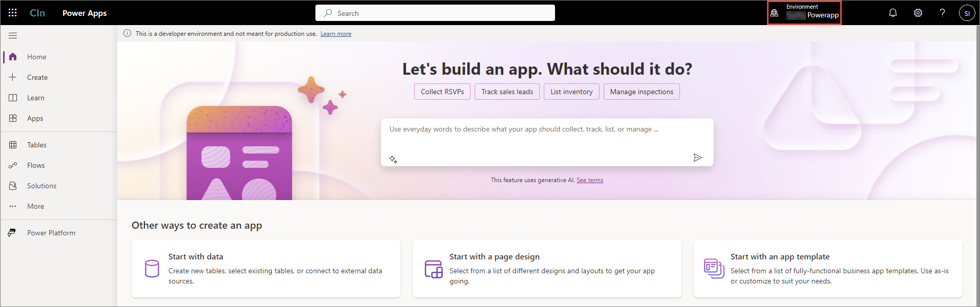Click into the Search box

(x=435, y=13)
